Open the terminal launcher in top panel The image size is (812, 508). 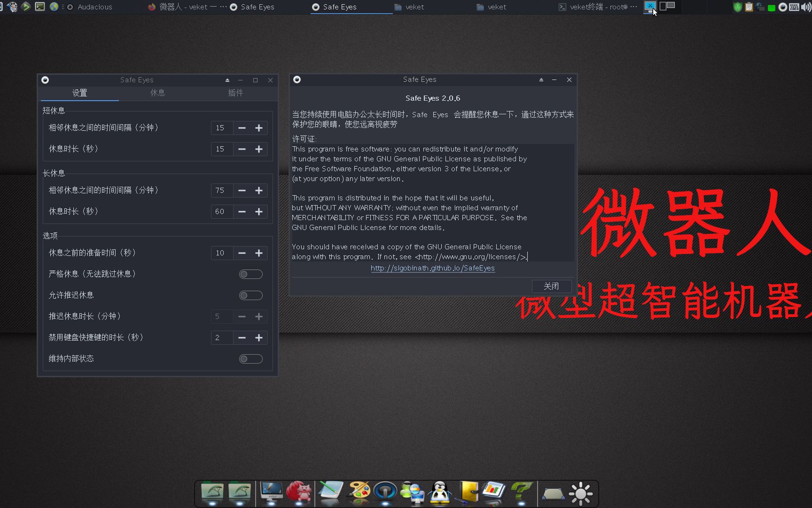(40, 7)
